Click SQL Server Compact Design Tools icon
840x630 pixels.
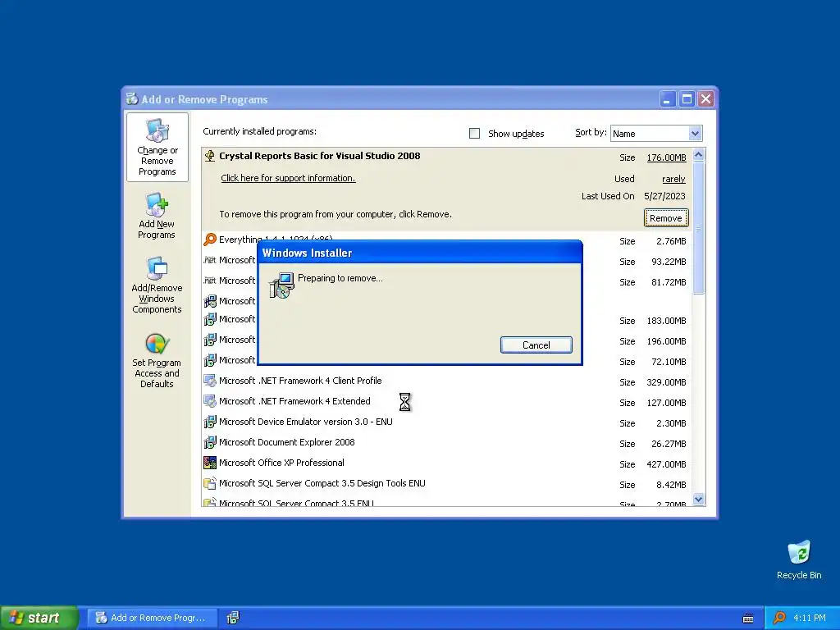pos(210,483)
